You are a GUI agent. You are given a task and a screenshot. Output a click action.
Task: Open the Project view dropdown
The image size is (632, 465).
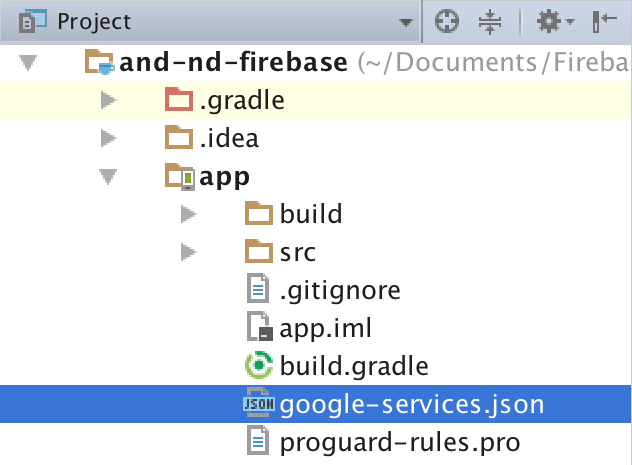pos(405,22)
